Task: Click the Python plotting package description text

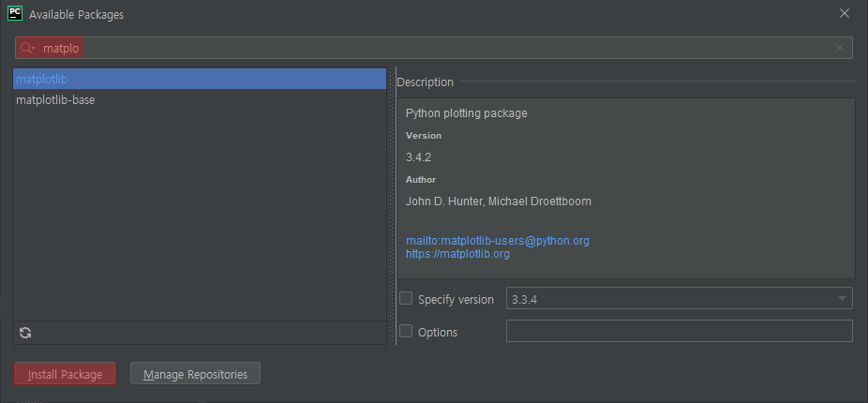Action: coord(466,113)
